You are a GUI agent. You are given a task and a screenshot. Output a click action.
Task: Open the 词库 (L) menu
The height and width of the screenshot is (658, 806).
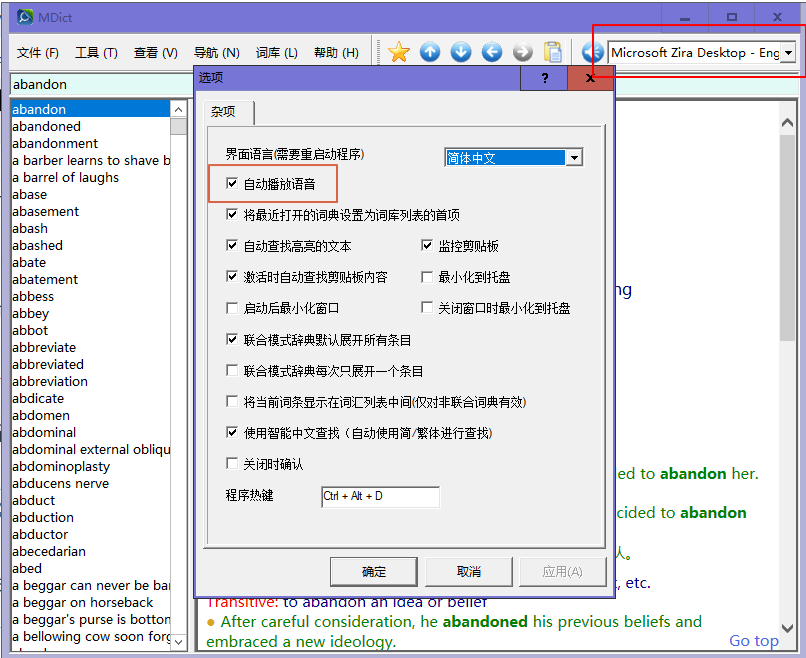276,53
